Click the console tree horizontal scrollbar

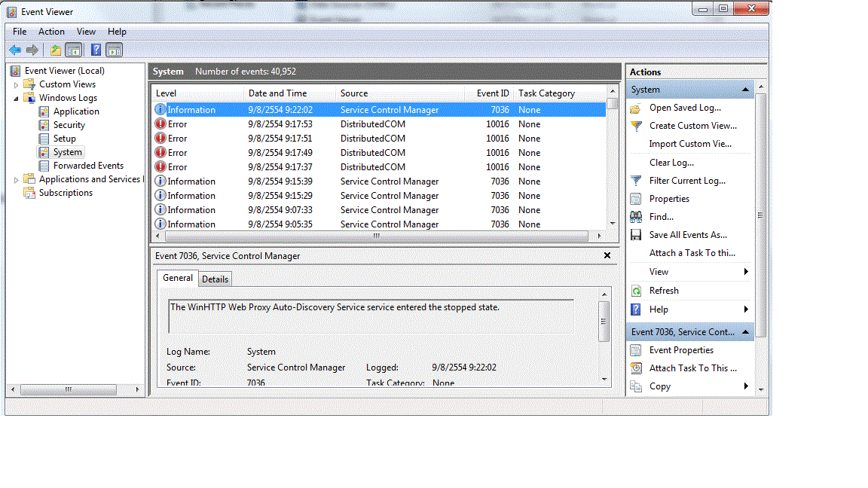click(68, 389)
